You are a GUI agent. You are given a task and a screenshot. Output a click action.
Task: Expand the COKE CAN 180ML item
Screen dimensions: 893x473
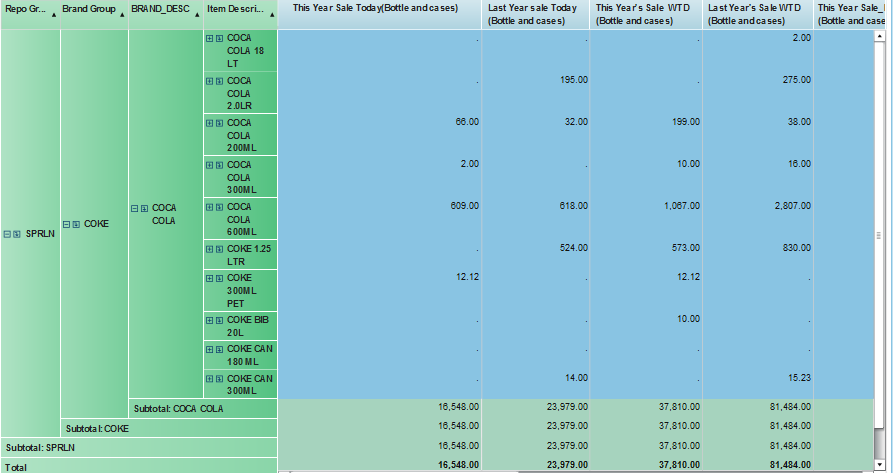tap(210, 349)
